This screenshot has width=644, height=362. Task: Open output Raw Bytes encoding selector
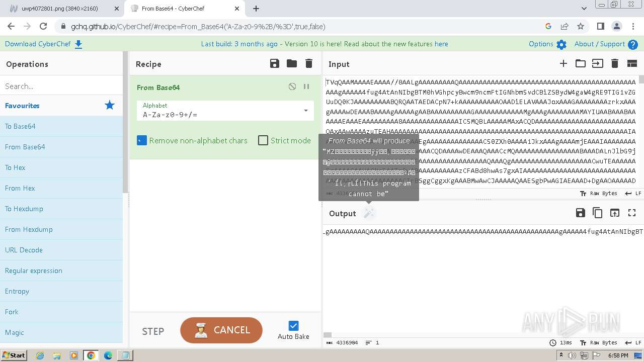pyautogui.click(x=598, y=342)
